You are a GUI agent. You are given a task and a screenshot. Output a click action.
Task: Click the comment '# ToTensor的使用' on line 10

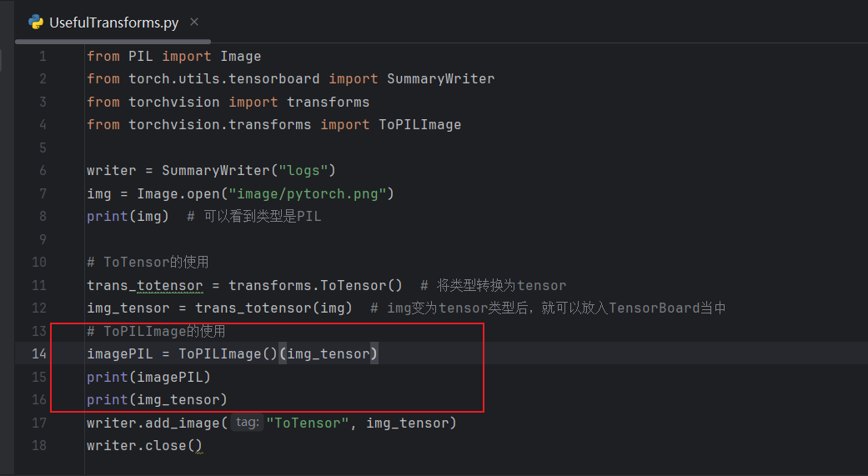(148, 263)
